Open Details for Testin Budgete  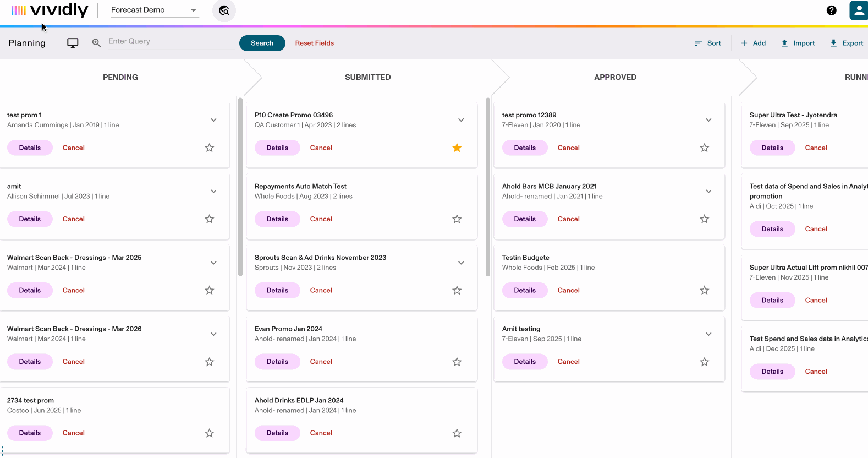coord(525,290)
